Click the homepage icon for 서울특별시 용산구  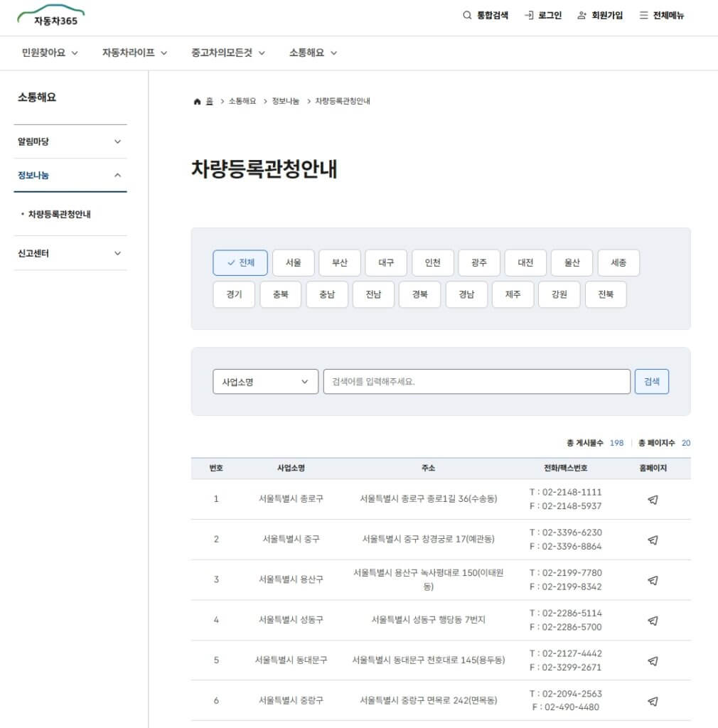pos(653,579)
